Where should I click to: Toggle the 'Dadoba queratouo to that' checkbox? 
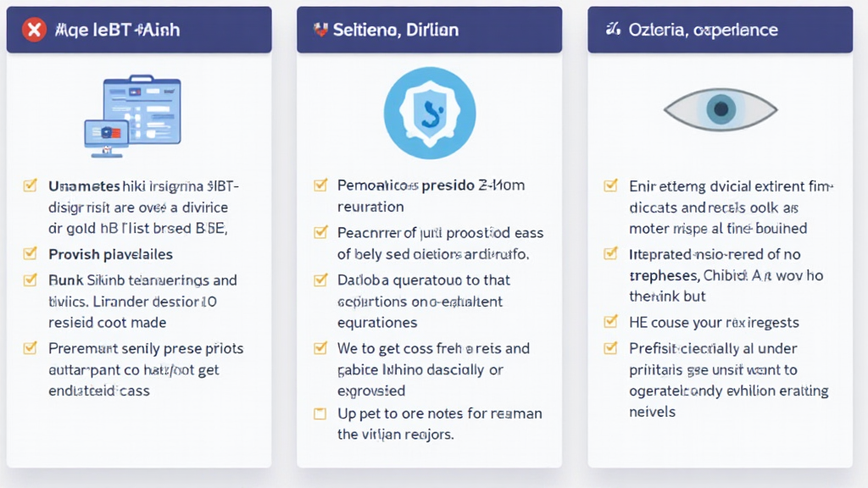(x=320, y=280)
